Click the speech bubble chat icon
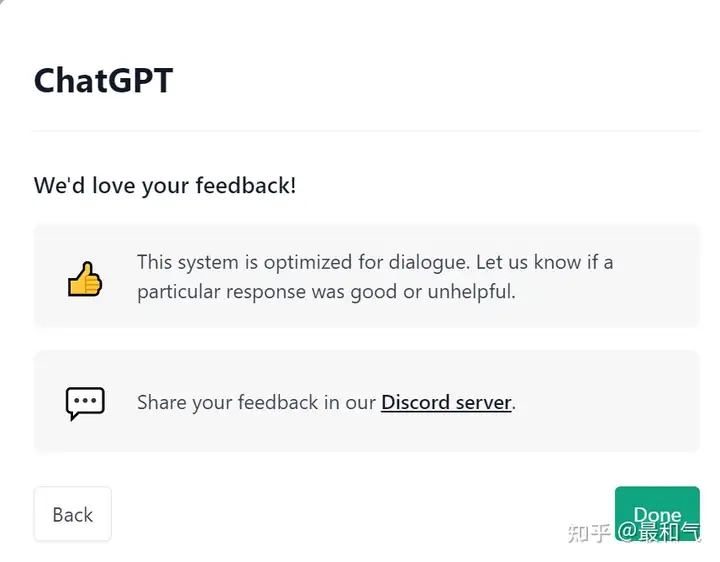Screen dimensions: 720x562 (85, 403)
